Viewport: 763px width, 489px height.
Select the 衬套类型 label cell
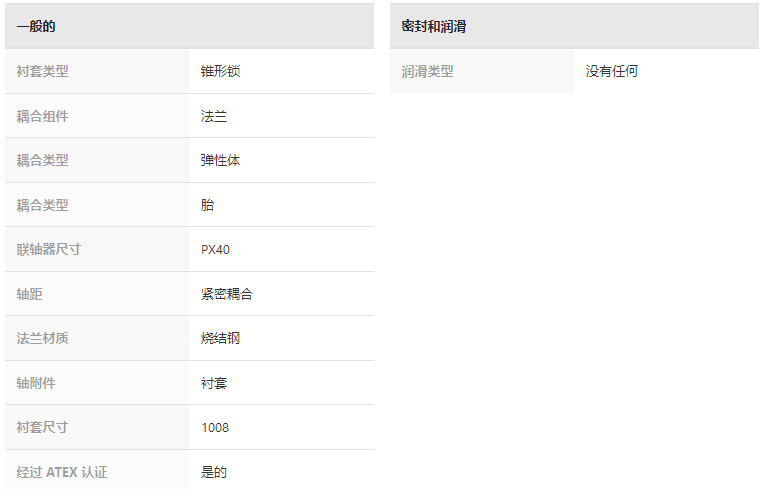coord(97,72)
